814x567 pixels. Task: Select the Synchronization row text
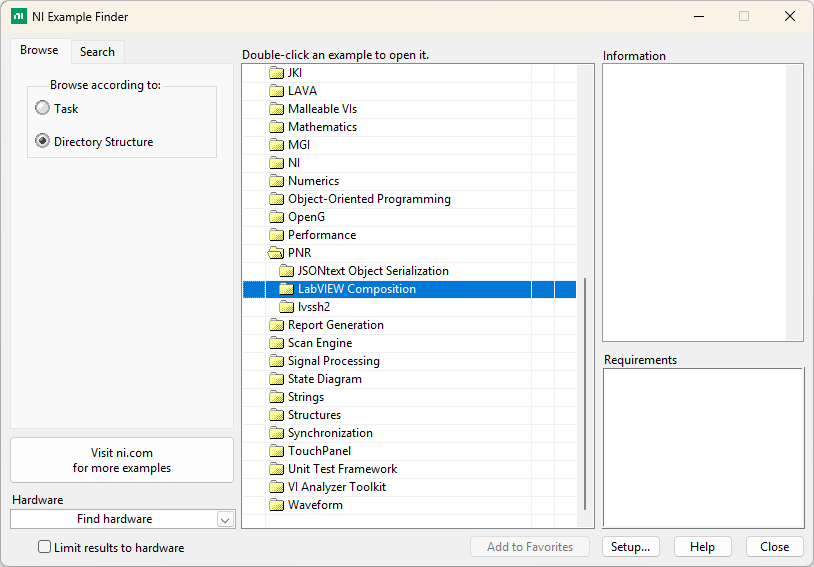coord(330,433)
